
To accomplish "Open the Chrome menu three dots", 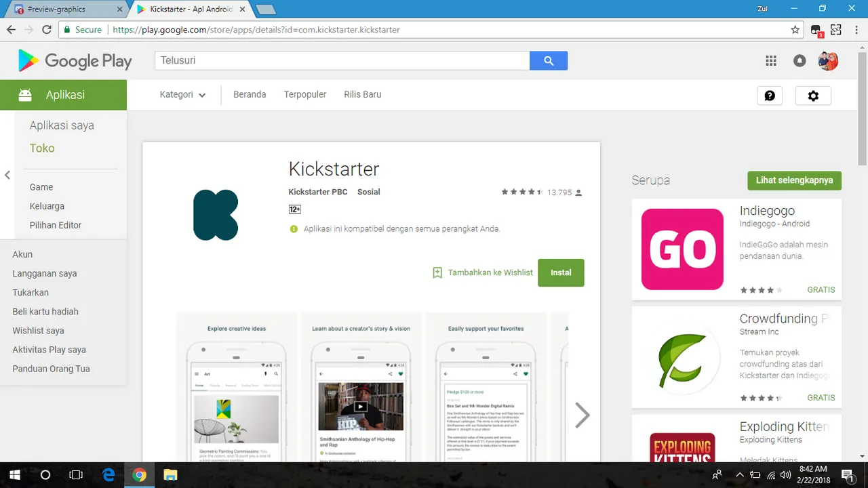I will (856, 30).
